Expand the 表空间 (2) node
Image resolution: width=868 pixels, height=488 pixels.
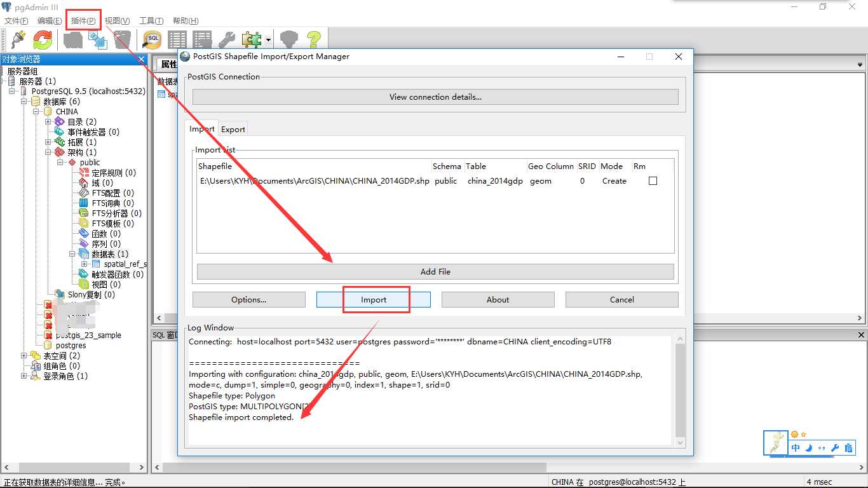coord(24,355)
